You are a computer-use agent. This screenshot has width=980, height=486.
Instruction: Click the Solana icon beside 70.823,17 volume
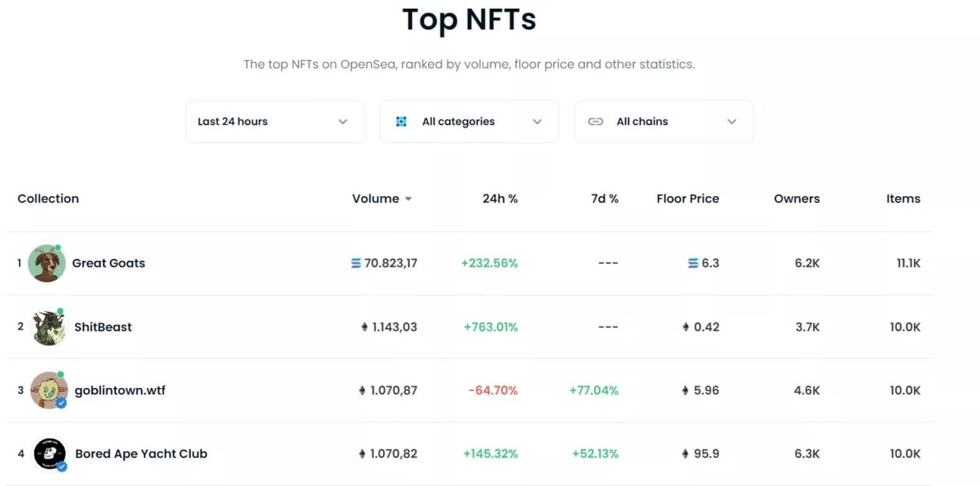click(356, 263)
